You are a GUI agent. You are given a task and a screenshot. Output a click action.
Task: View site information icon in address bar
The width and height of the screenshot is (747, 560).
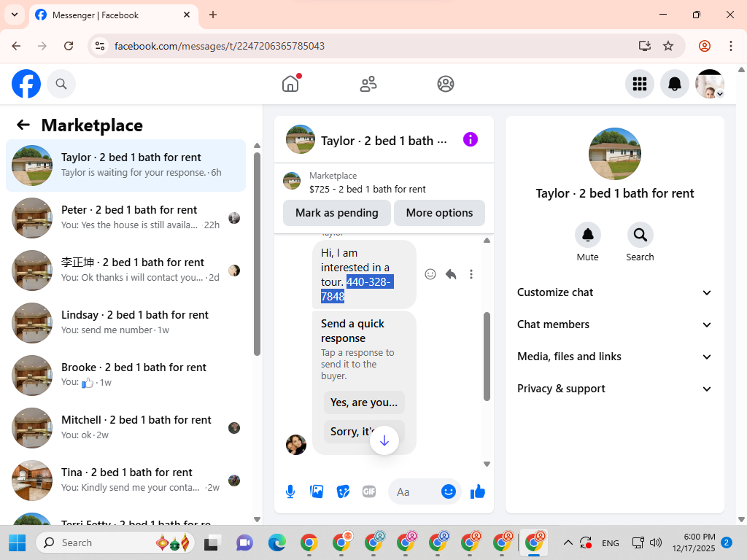pos(100,46)
